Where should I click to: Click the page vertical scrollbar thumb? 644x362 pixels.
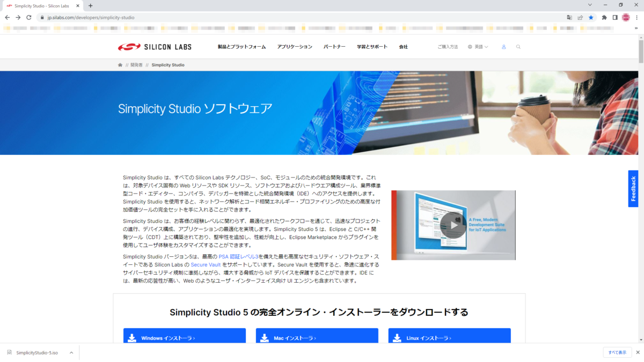coord(641,52)
